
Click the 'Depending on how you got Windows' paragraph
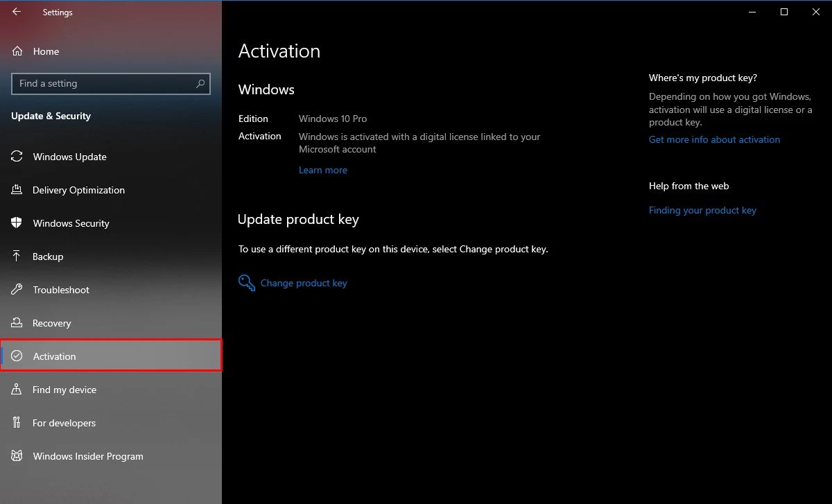(x=730, y=110)
